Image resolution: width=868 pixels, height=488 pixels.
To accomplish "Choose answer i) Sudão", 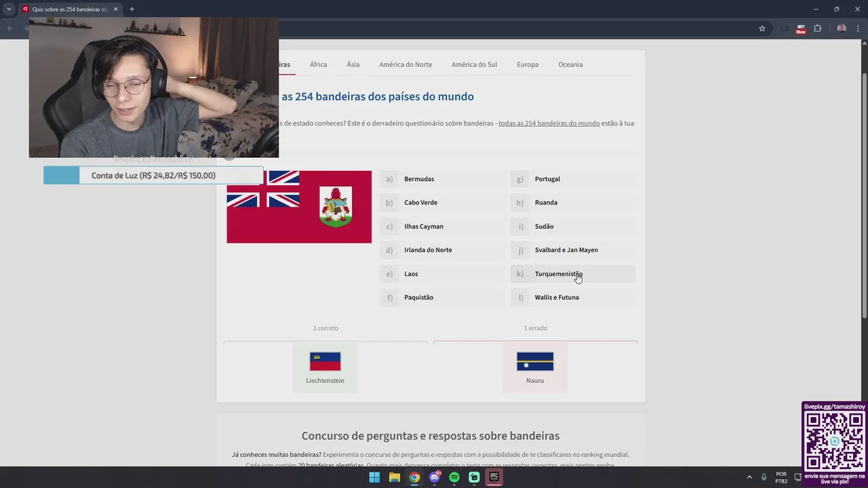I will (x=573, y=226).
